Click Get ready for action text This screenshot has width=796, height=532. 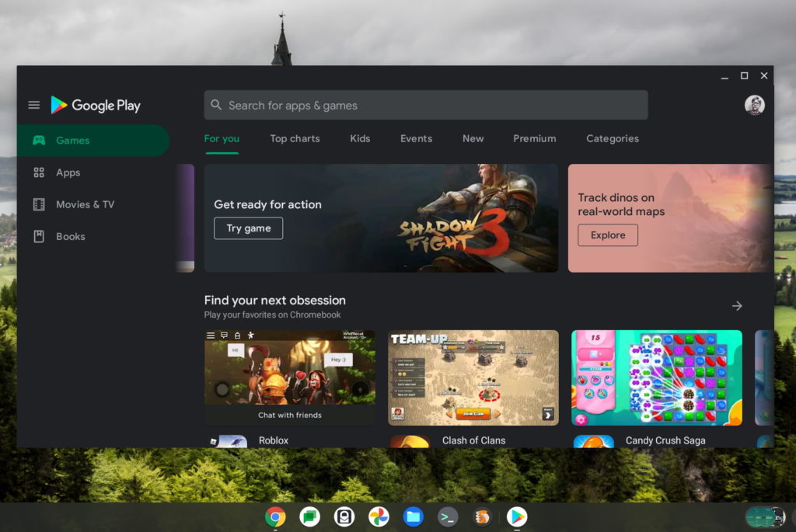(x=267, y=204)
